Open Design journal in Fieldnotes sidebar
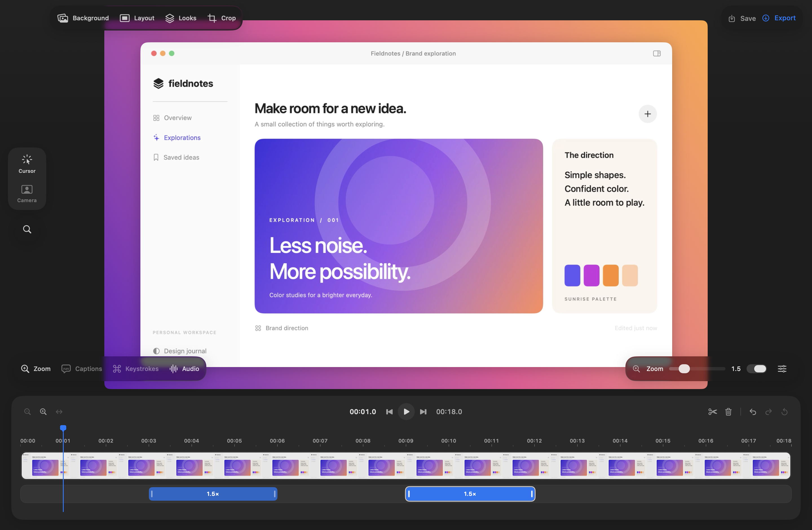 coord(180,351)
